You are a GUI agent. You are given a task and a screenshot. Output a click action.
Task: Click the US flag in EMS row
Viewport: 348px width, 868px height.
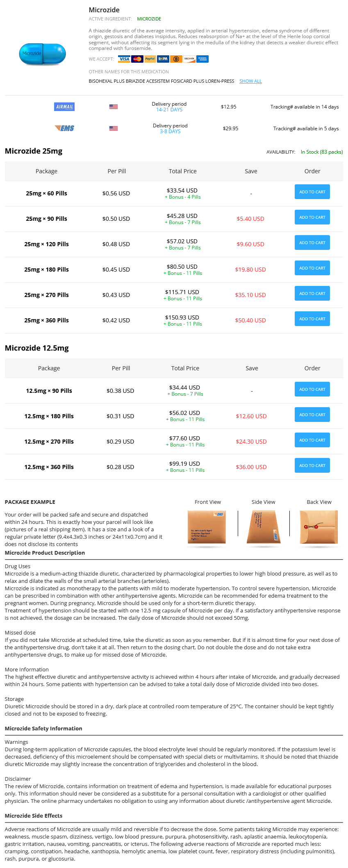coord(114,128)
